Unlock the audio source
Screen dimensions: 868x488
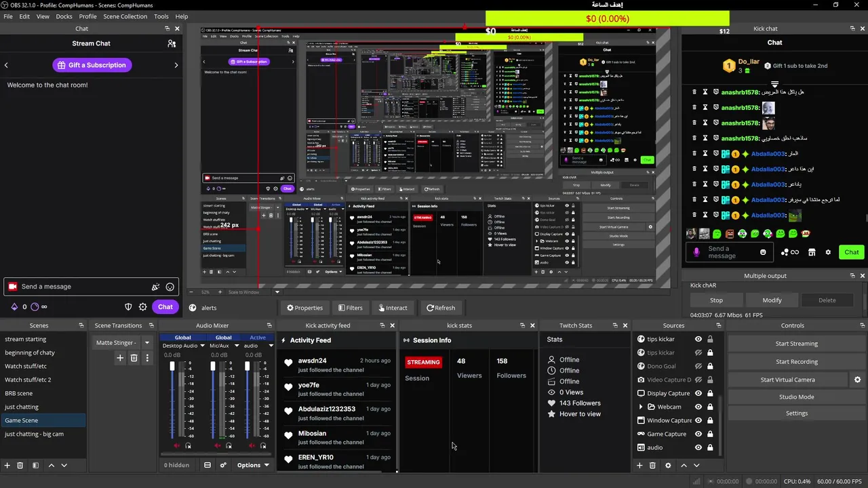710,447
